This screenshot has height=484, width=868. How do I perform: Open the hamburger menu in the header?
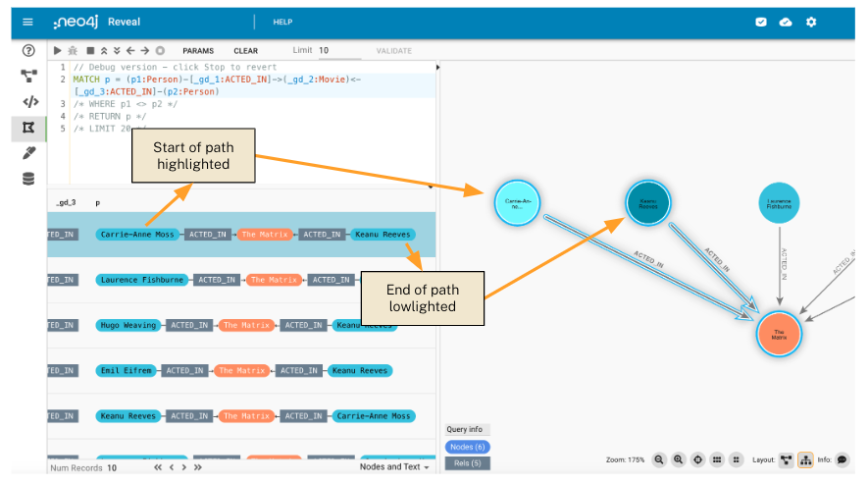27,23
